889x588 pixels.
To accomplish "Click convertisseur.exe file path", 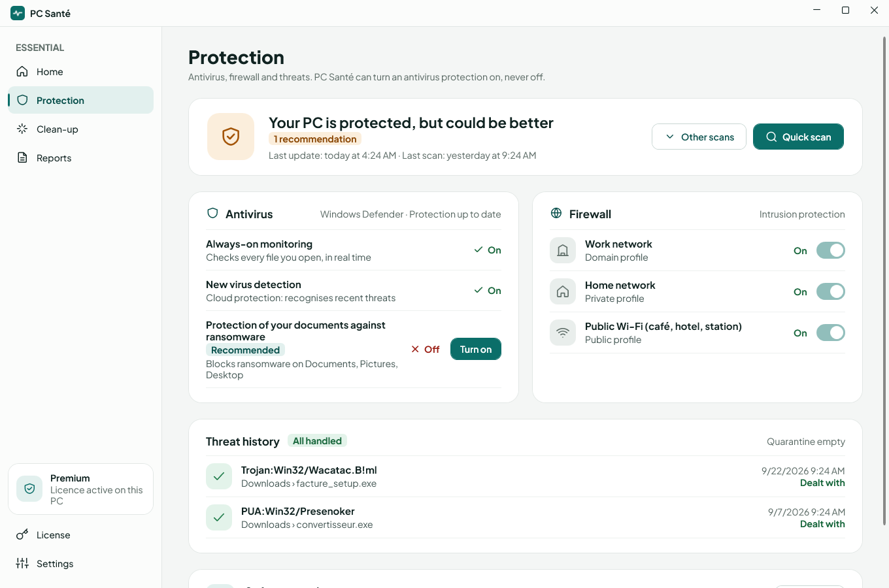I will click(307, 525).
